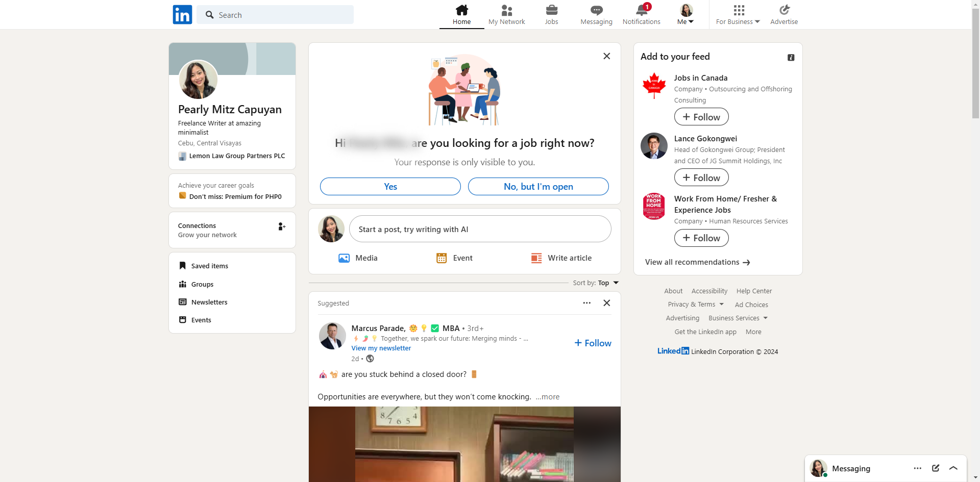Open the Get the LinkedIn app link
This screenshot has height=482, width=980.
(705, 332)
